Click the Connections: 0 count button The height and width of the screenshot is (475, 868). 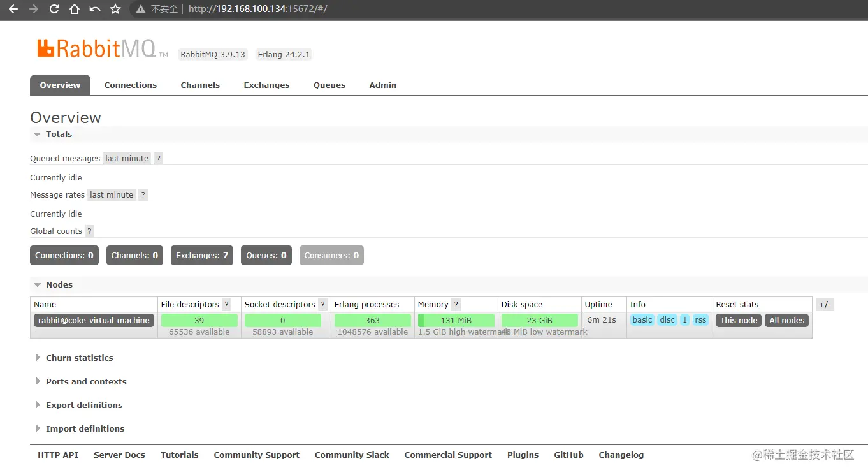(x=64, y=256)
